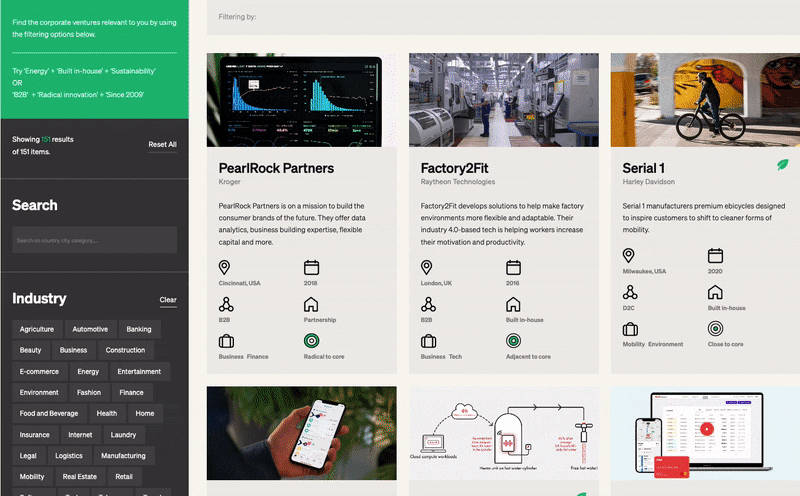
Task: Click the Cincinnati, USA location text
Action: [x=239, y=283]
